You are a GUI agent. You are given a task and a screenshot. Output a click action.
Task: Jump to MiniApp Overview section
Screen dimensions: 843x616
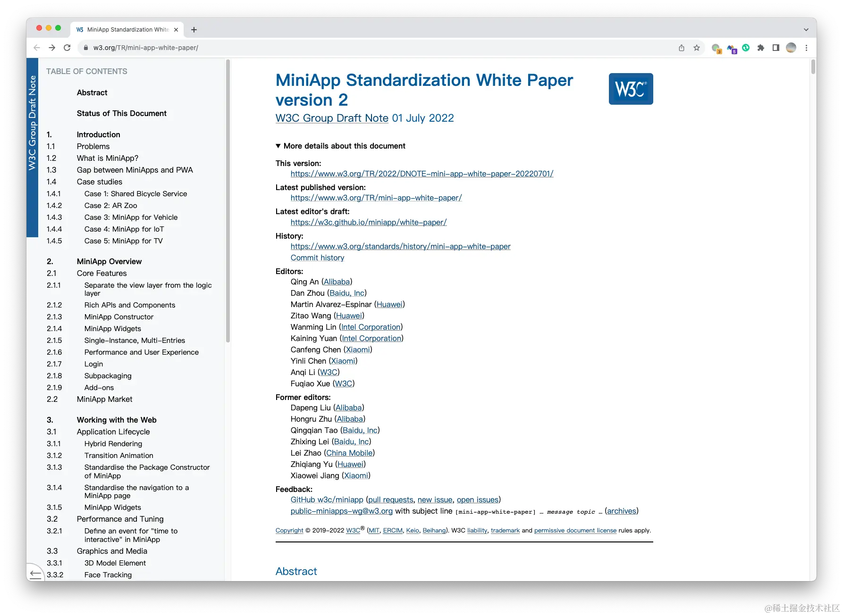pyautogui.click(x=109, y=262)
